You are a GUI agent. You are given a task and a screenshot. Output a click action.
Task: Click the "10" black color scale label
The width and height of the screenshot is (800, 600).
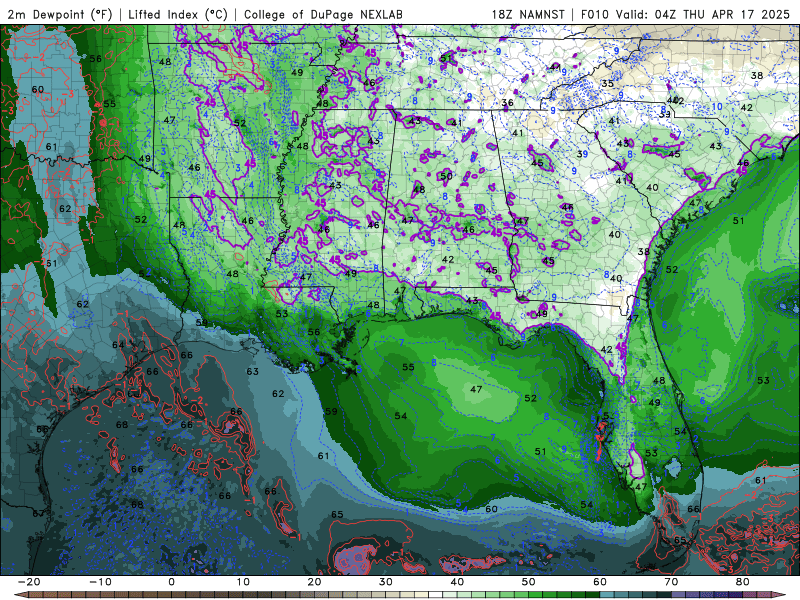(x=243, y=582)
